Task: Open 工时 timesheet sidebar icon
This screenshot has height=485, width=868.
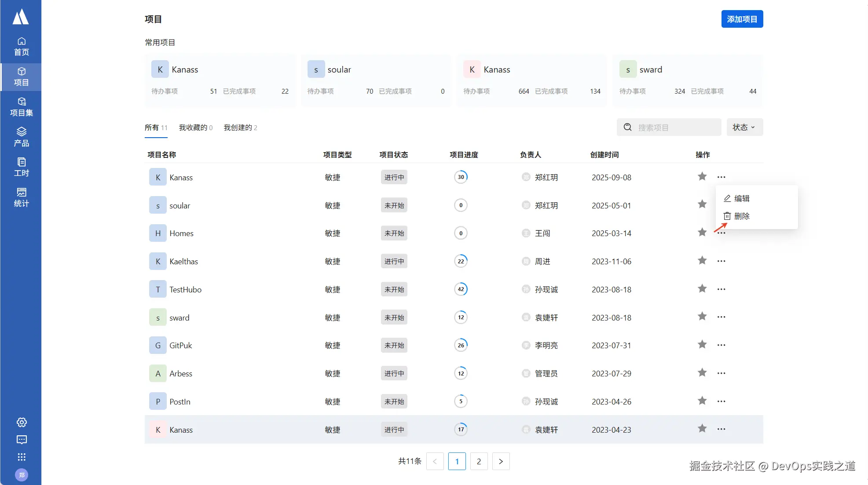Action: click(21, 167)
